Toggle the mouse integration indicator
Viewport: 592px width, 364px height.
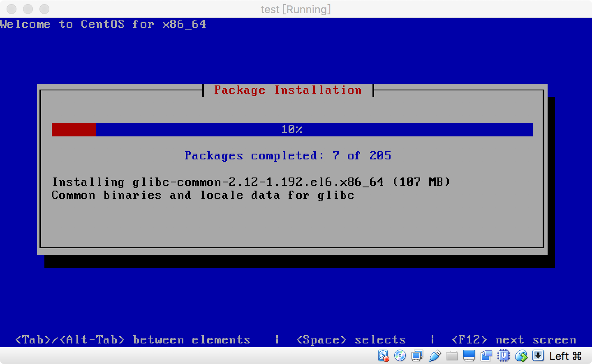click(521, 356)
